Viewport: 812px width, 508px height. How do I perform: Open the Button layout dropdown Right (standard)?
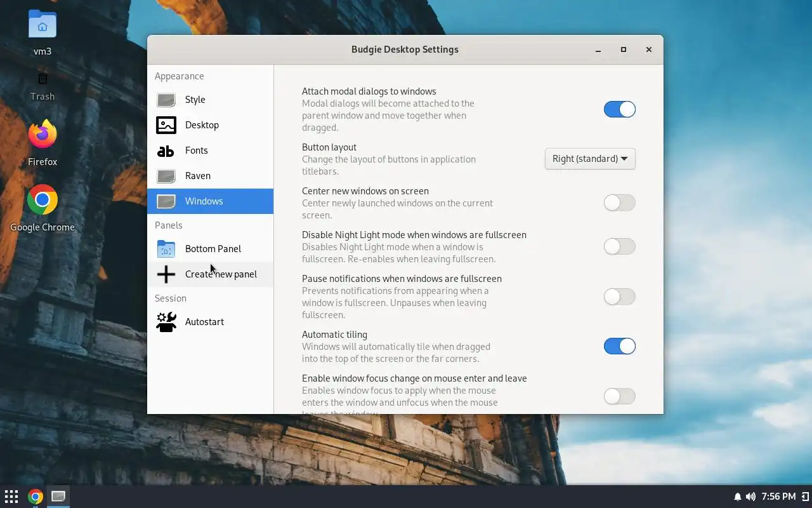590,159
